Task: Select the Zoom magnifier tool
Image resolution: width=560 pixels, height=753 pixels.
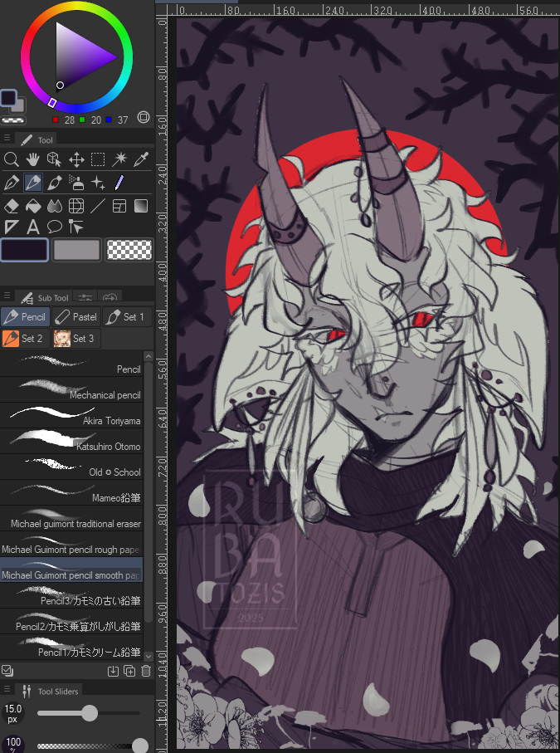Action: pyautogui.click(x=12, y=159)
